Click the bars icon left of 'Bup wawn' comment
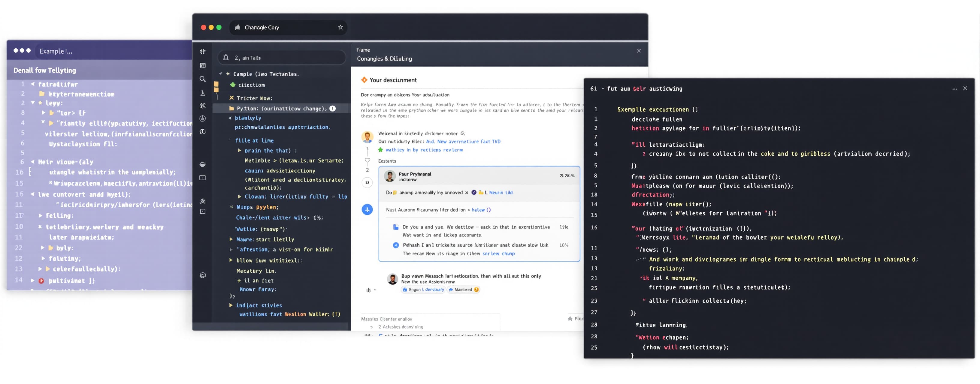 368,290
